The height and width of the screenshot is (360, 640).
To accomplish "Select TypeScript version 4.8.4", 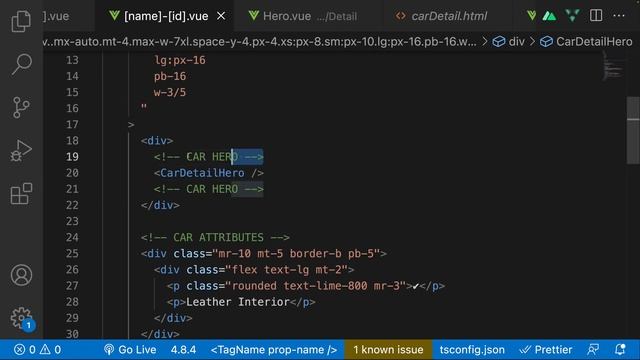I will (183, 350).
